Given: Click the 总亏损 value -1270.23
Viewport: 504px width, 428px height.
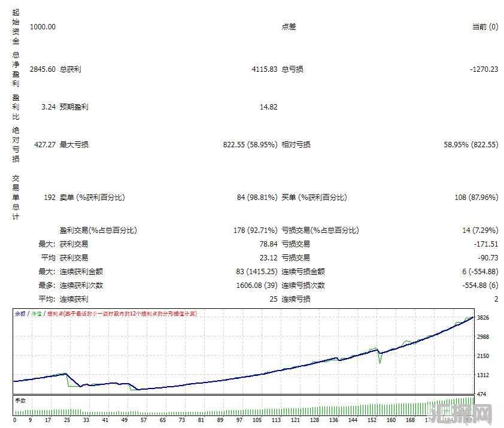Looking at the screenshot, I should point(484,69).
